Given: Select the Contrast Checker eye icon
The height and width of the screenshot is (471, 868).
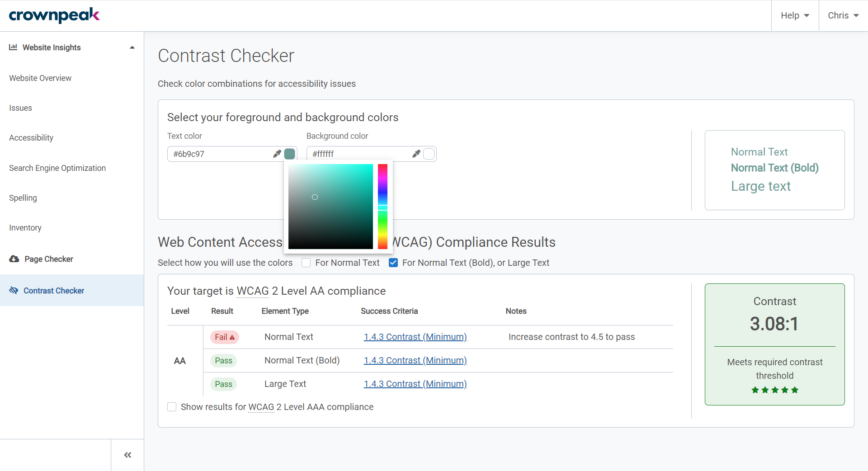Looking at the screenshot, I should (x=14, y=290).
